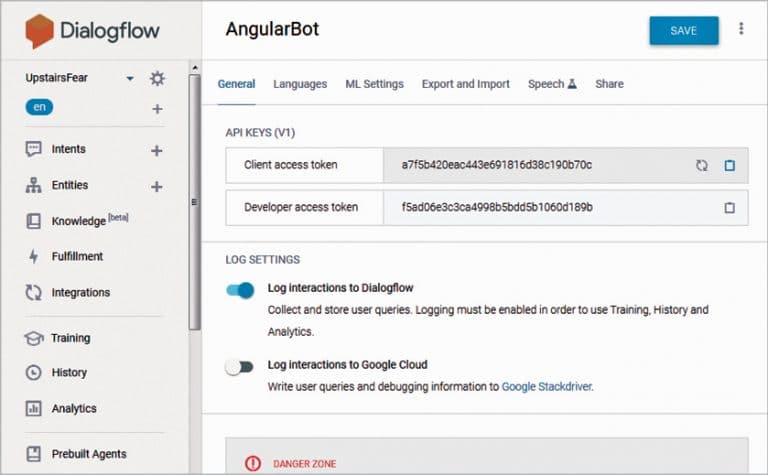
Task: Click the Dialogflow logo
Action: click(93, 30)
